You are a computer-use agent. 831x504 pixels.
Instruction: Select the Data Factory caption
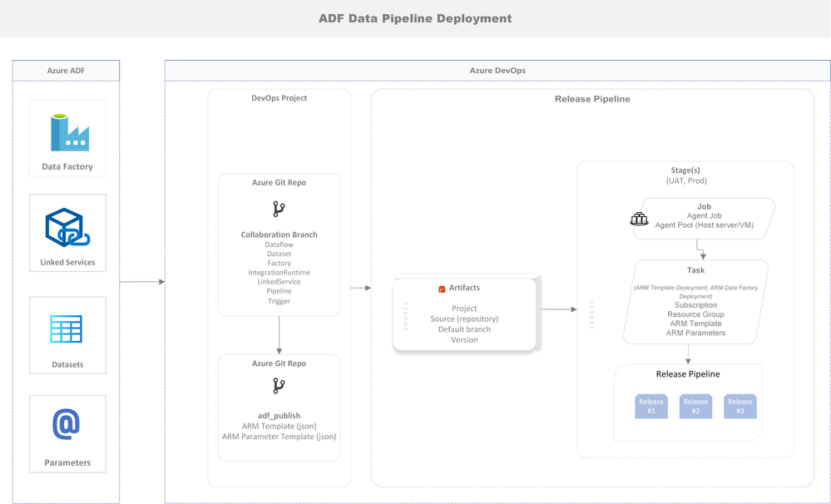tap(67, 167)
